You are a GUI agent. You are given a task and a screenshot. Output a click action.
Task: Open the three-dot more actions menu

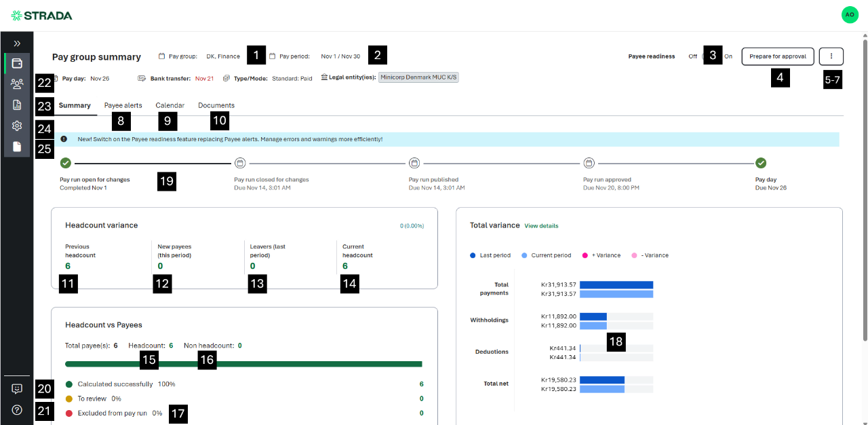click(x=831, y=56)
